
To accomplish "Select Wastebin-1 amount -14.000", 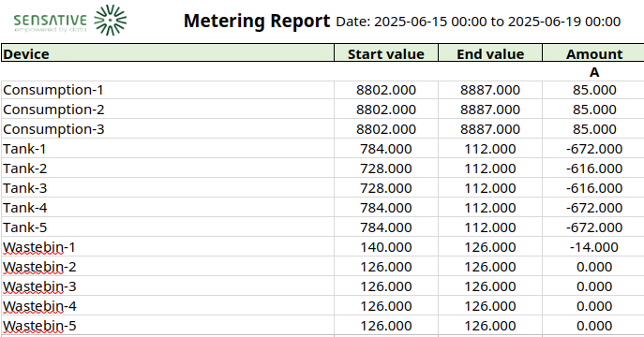I will [x=594, y=247].
